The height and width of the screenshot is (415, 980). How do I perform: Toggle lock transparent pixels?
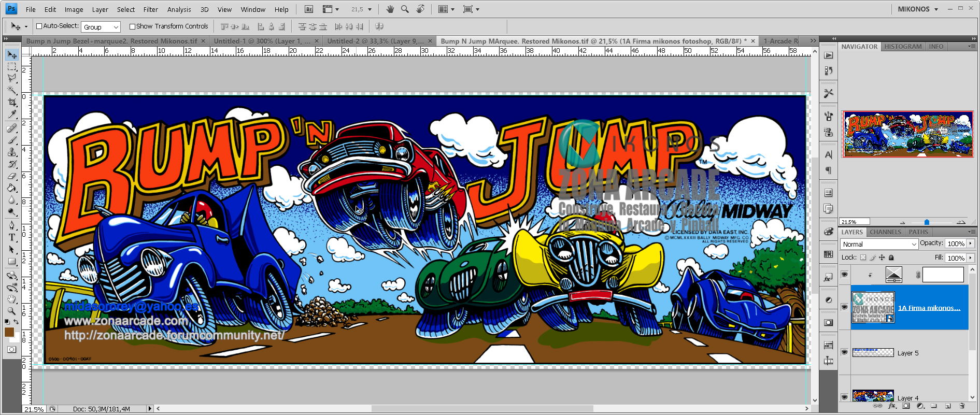(863, 257)
